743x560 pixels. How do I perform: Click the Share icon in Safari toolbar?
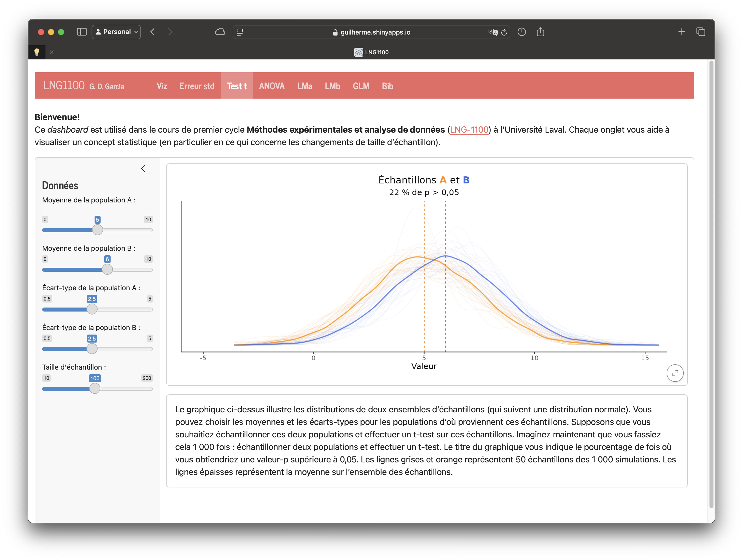click(540, 32)
